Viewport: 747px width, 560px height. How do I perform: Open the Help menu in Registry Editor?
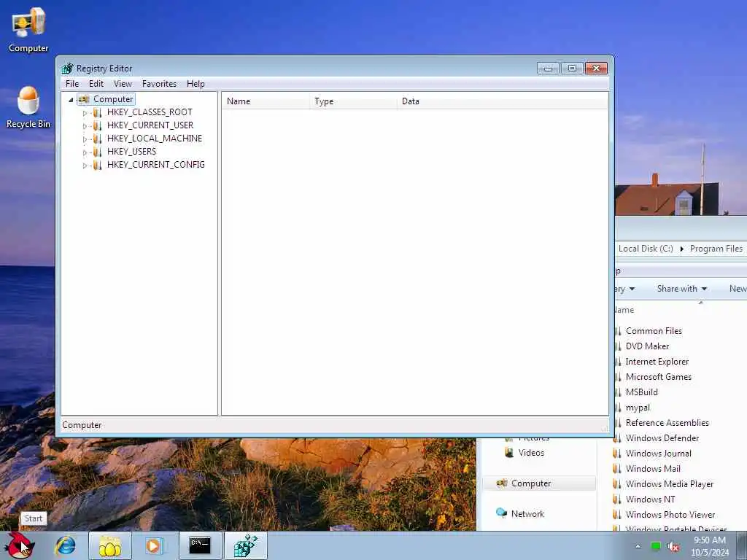tap(196, 84)
